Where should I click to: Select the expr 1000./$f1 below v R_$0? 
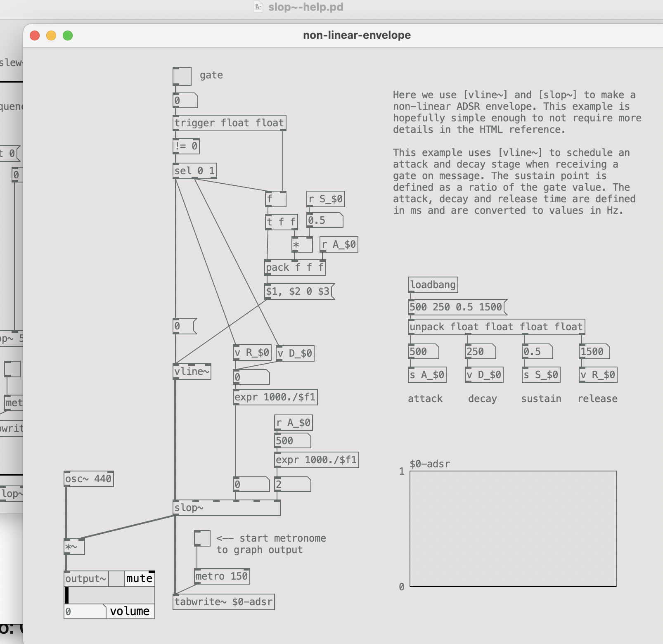(275, 397)
